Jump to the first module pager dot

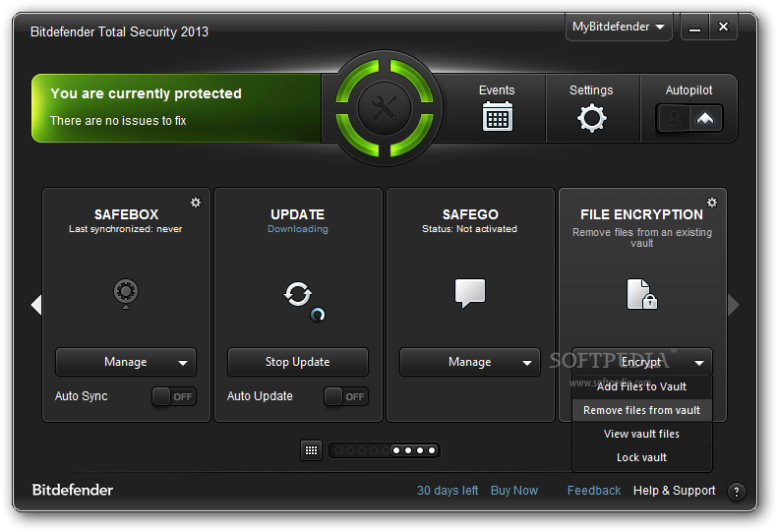[x=338, y=450]
